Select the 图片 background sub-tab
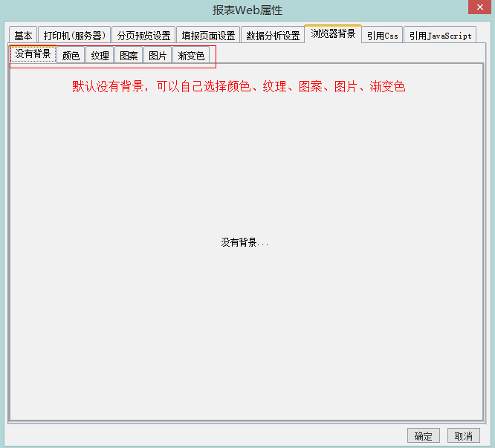Screen dimensions: 495x448 pos(158,55)
